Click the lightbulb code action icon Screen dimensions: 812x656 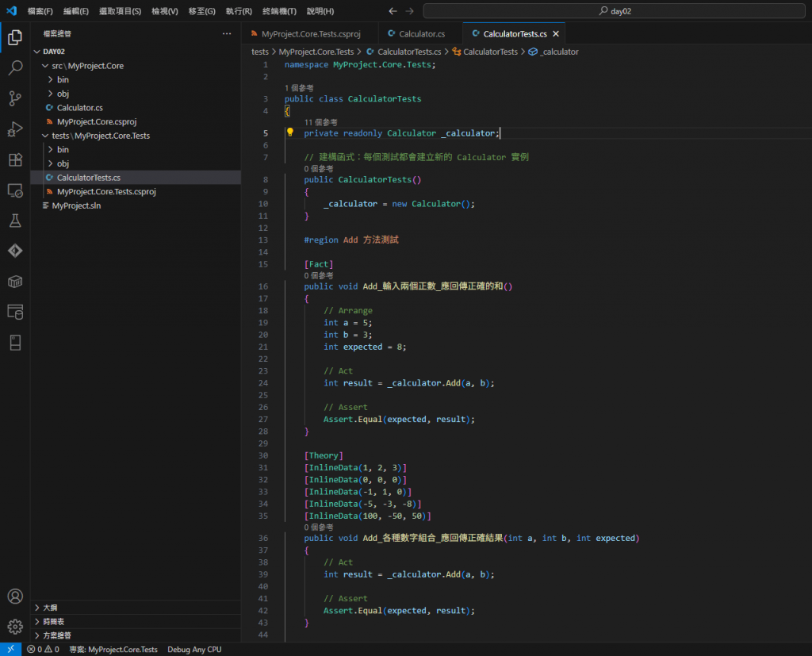coord(290,133)
